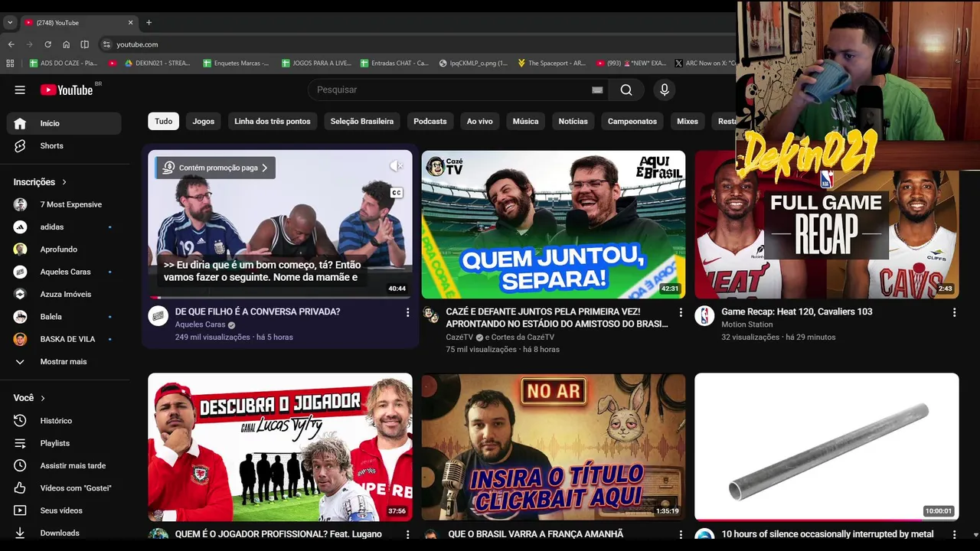Image resolution: width=980 pixels, height=551 pixels.
Task: Open Balela channel subscription
Action: point(64,317)
